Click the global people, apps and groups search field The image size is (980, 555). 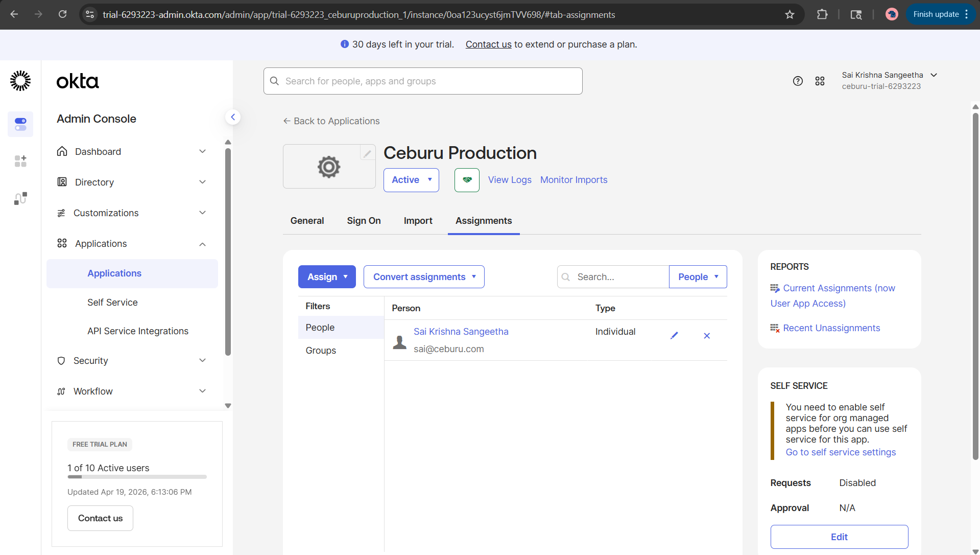click(423, 81)
